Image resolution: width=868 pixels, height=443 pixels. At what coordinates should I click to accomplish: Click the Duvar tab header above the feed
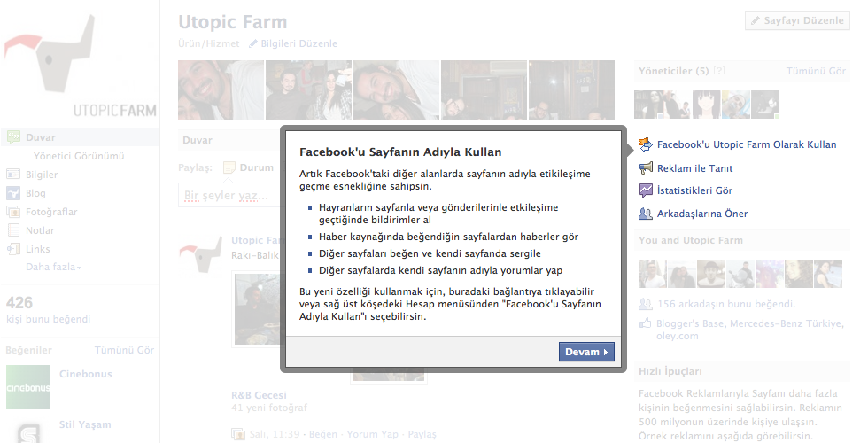point(197,140)
